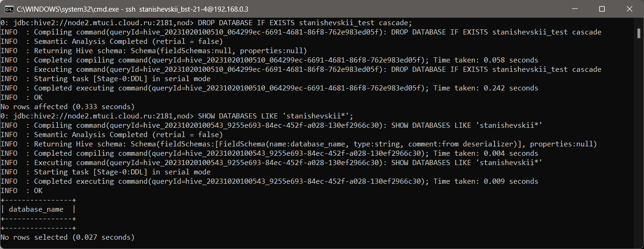Click the 'Returning Hive schema' line with FieldSchema

[299, 144]
